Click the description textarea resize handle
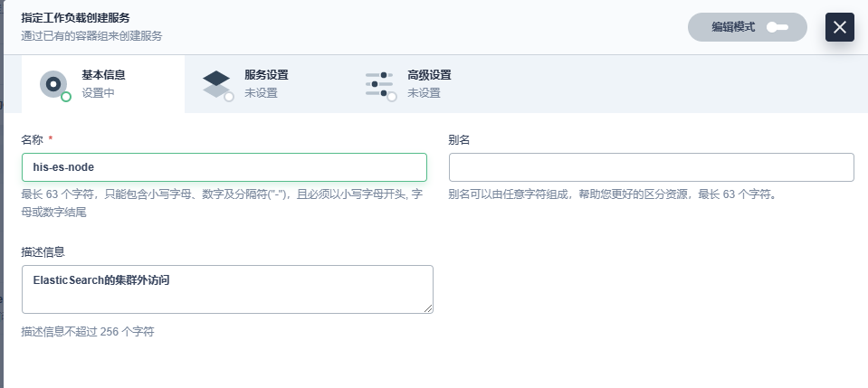 point(428,308)
